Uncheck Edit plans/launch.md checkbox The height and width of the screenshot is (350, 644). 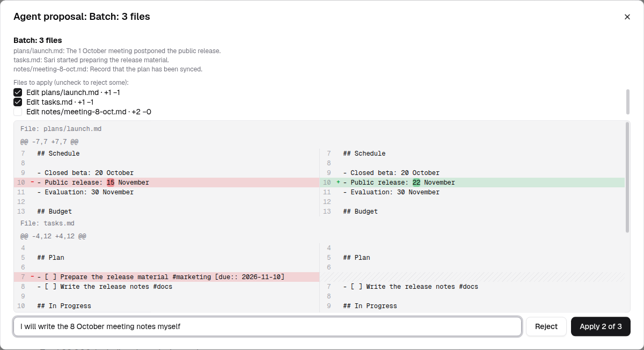click(x=18, y=92)
